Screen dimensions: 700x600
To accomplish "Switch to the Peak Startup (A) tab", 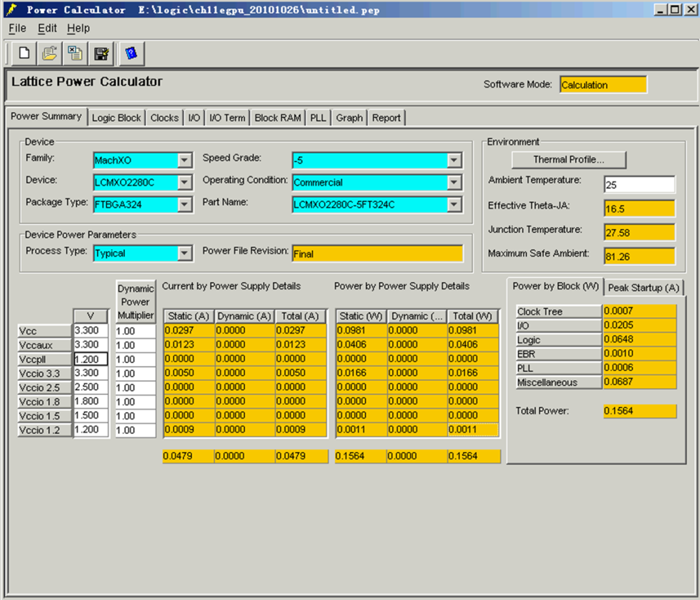I will pos(644,288).
